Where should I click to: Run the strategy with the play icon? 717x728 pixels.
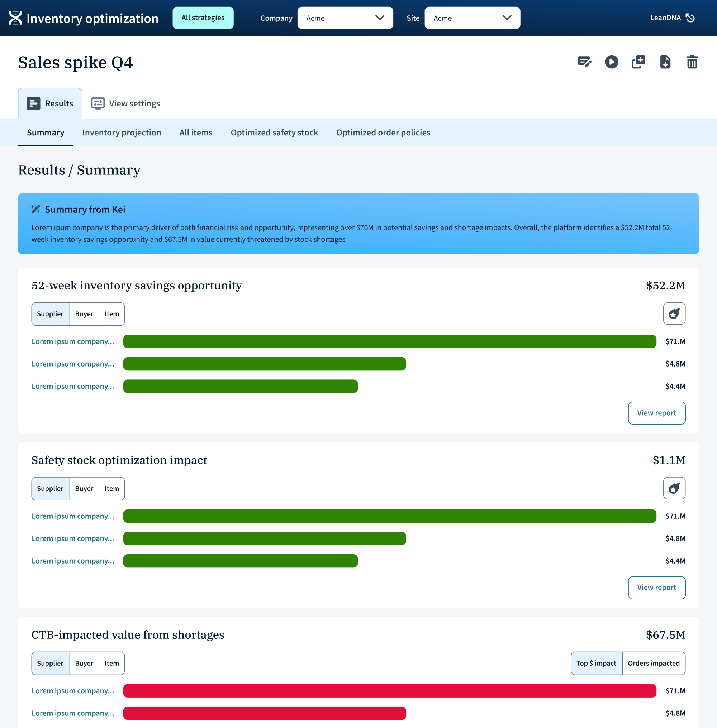612,62
